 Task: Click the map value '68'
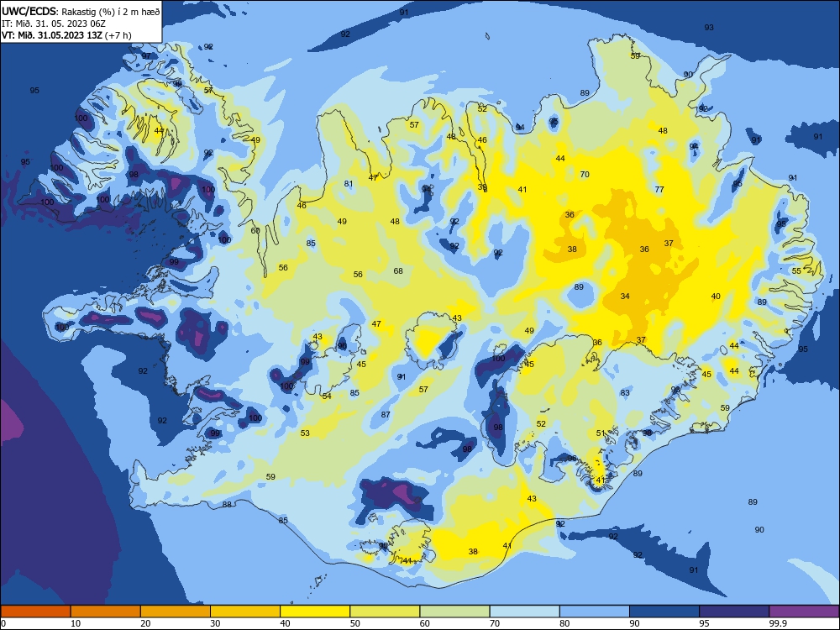click(398, 271)
